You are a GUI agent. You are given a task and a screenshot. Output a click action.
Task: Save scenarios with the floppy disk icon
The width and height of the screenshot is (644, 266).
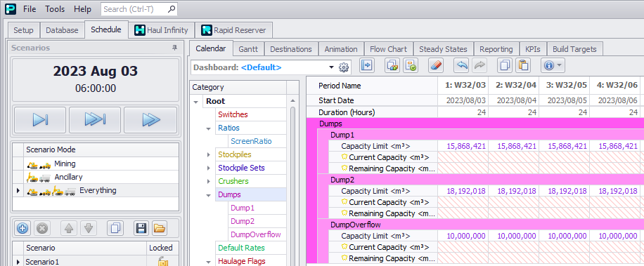141,228
